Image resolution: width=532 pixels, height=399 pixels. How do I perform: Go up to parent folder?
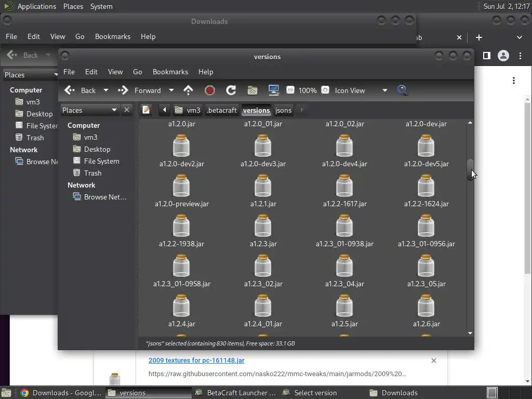pyautogui.click(x=188, y=90)
